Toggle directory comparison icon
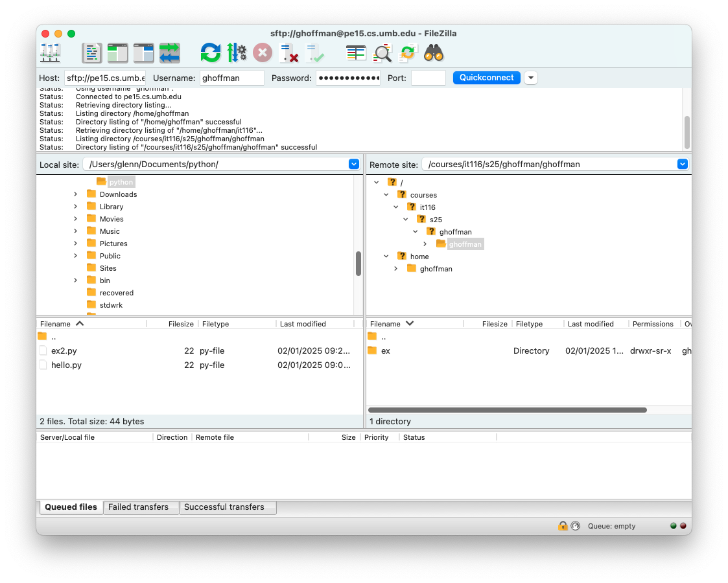 [x=382, y=53]
